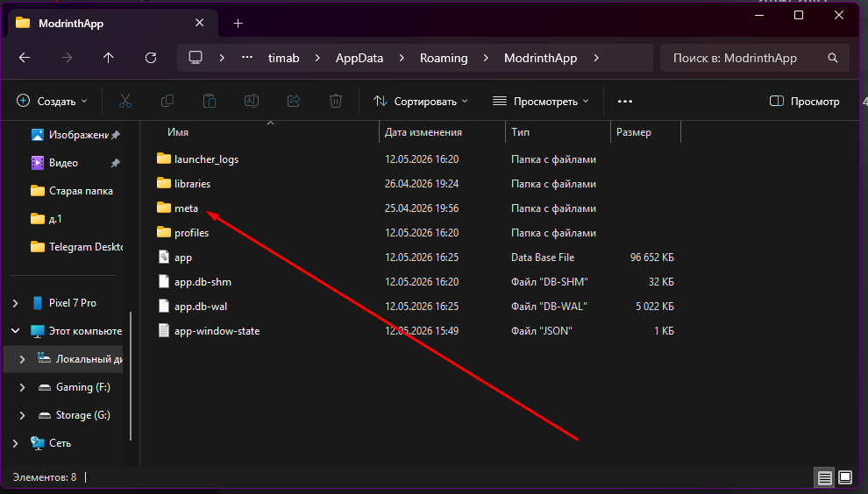The image size is (868, 494).
Task: Click the computer icon in address bar
Action: coord(196,58)
